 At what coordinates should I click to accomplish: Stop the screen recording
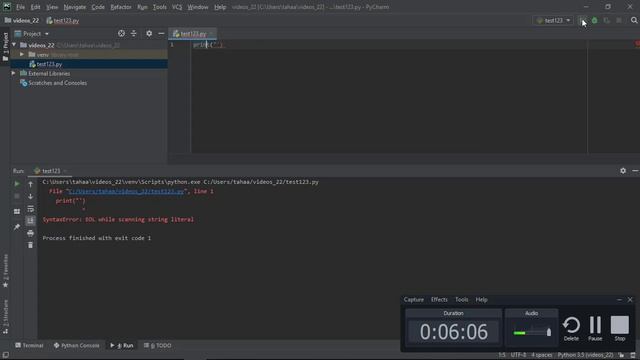620,329
